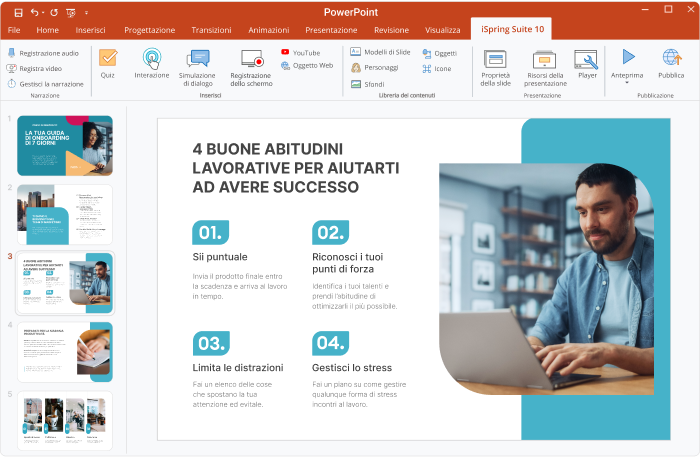The width and height of the screenshot is (700, 457).
Task: Select the iSpring Suite 10 tab
Action: [x=512, y=29]
